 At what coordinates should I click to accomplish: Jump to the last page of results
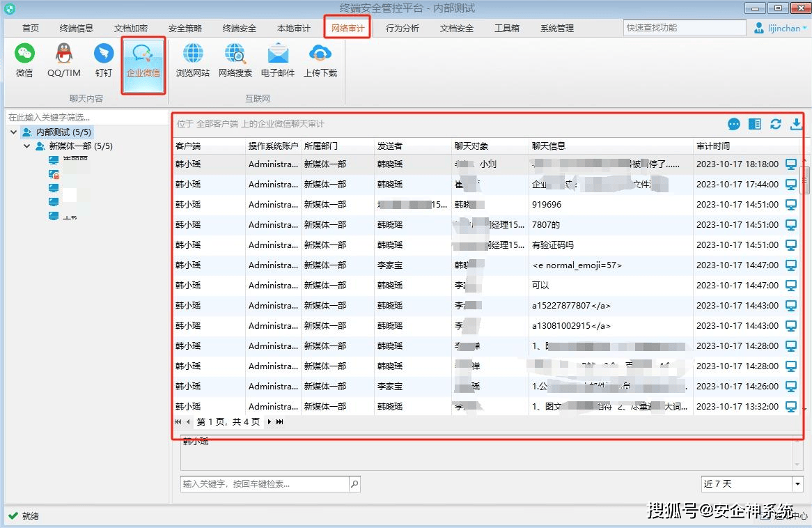(280, 422)
